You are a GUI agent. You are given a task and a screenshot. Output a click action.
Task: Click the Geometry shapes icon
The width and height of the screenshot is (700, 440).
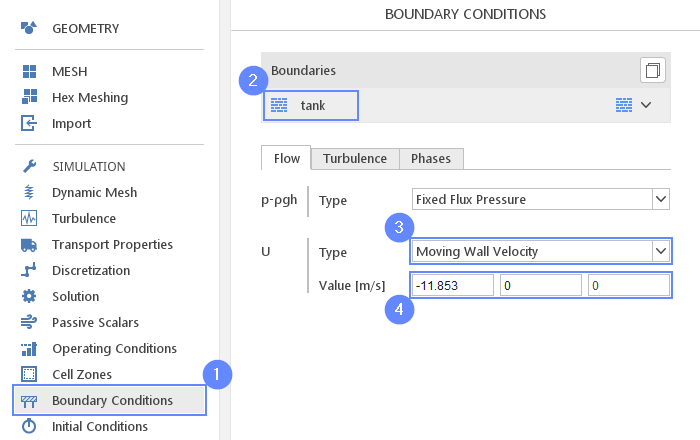point(29,28)
